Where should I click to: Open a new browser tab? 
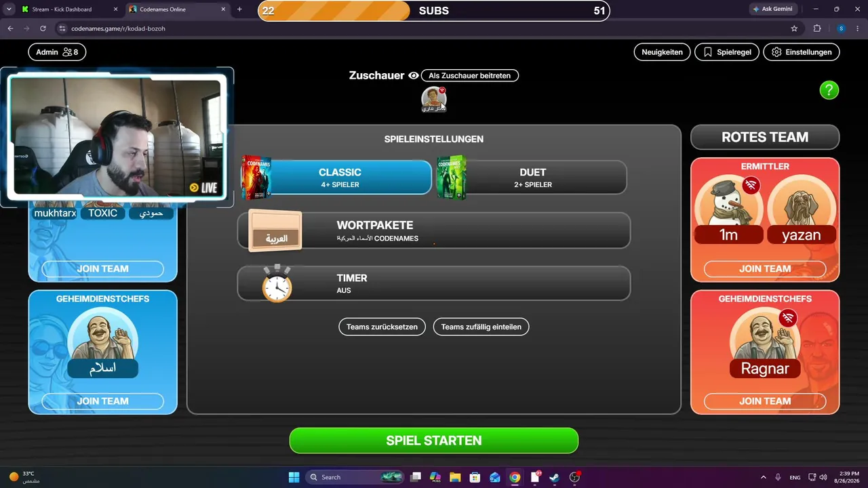[239, 9]
